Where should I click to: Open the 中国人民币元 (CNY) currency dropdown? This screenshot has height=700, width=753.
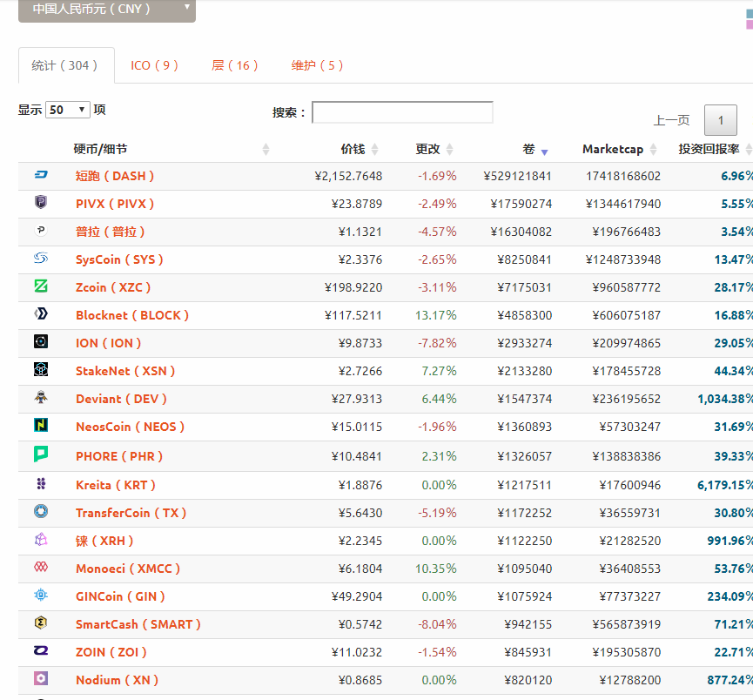coord(107,9)
